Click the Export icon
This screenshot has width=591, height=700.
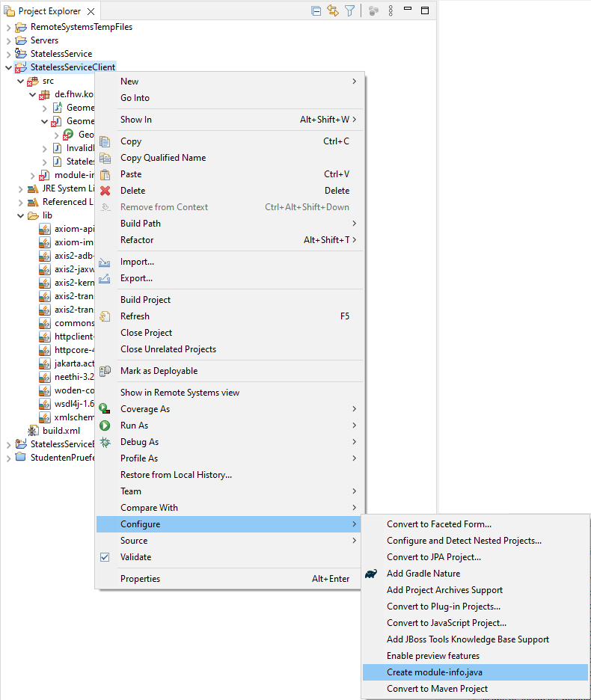click(x=105, y=278)
